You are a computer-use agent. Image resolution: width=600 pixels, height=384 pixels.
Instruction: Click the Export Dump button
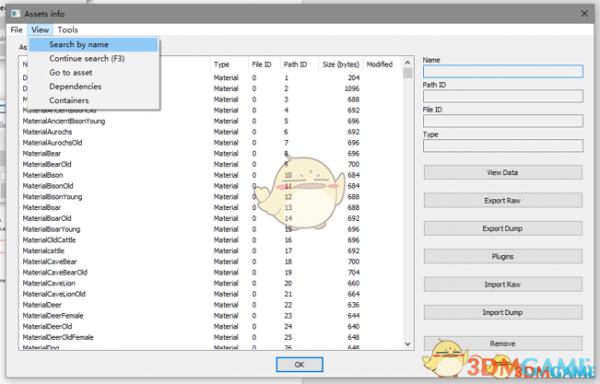click(x=503, y=228)
